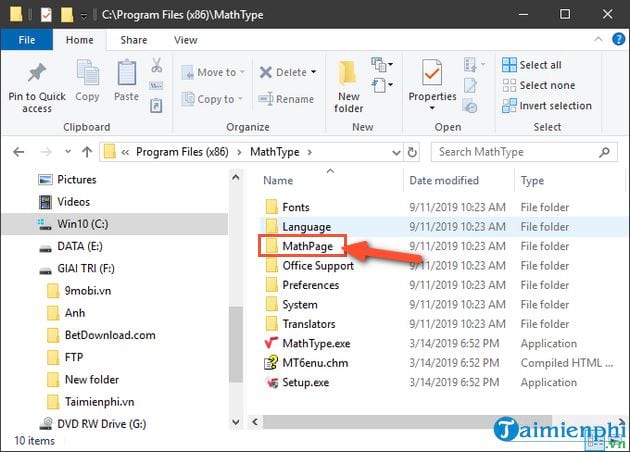The width and height of the screenshot is (630, 452).
Task: Click Pin to Quick access icon
Action: coord(37,75)
